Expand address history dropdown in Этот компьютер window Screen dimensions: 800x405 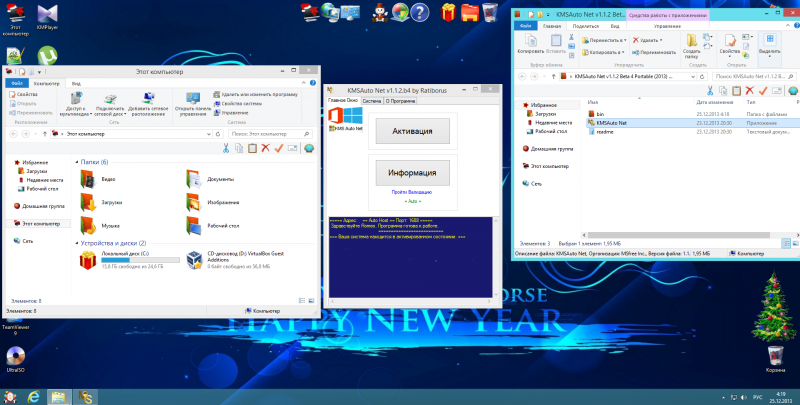click(209, 134)
